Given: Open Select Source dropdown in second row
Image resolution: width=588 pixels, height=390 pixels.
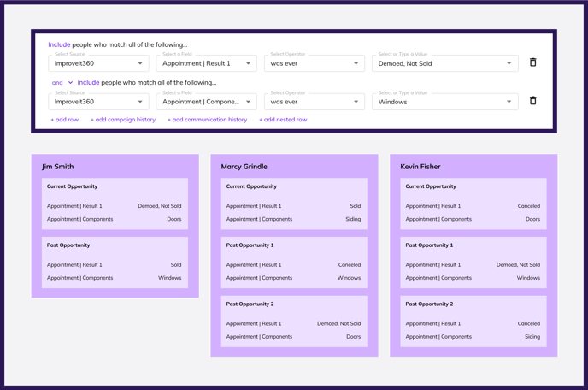Looking at the screenshot, I should [98, 102].
